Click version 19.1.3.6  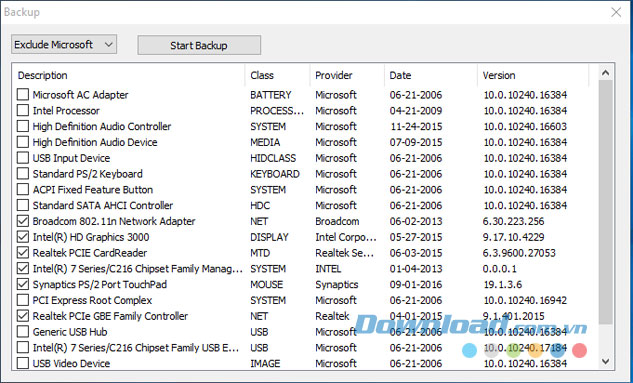point(503,285)
